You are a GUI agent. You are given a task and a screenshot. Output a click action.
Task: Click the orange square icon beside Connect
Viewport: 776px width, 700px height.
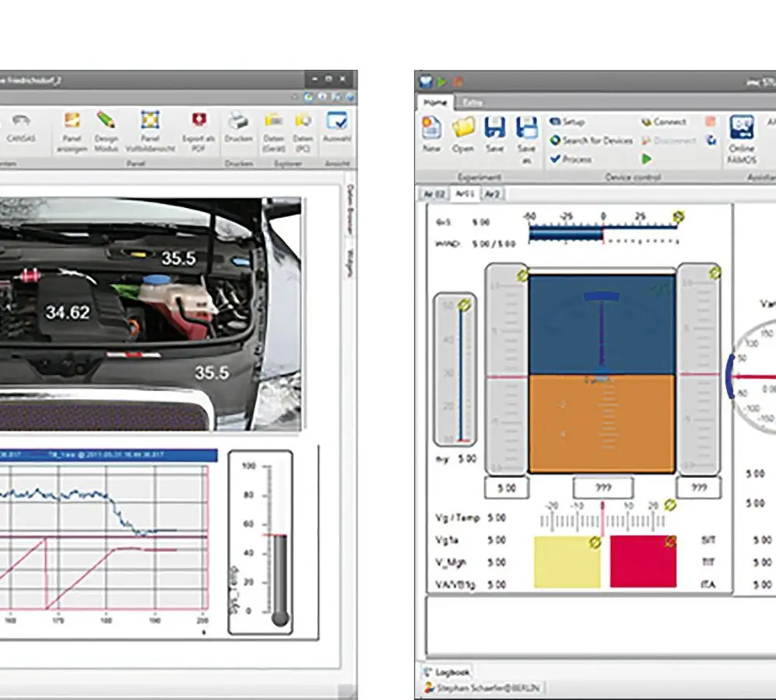pos(711,121)
